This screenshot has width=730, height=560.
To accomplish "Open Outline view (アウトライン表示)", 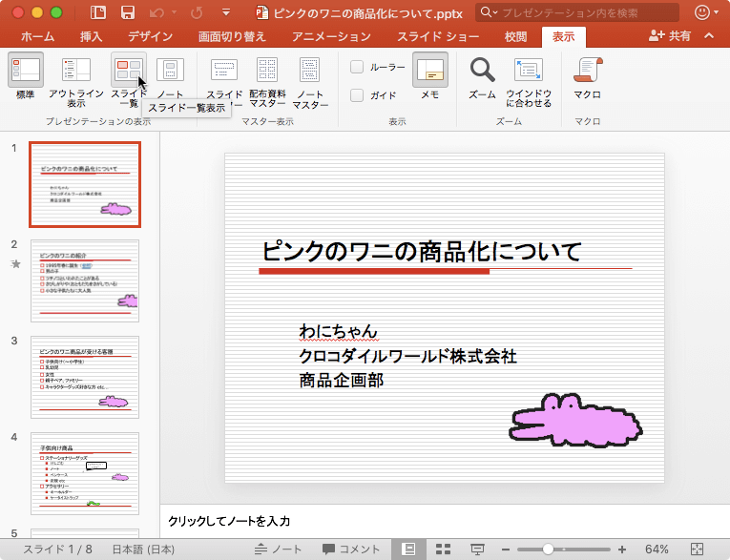I will [x=76, y=81].
